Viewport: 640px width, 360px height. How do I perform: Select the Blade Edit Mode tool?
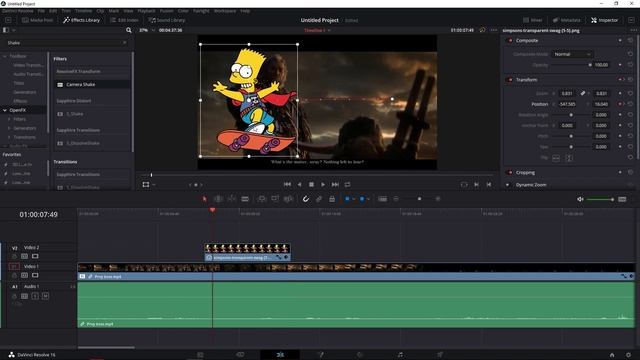tap(245, 199)
